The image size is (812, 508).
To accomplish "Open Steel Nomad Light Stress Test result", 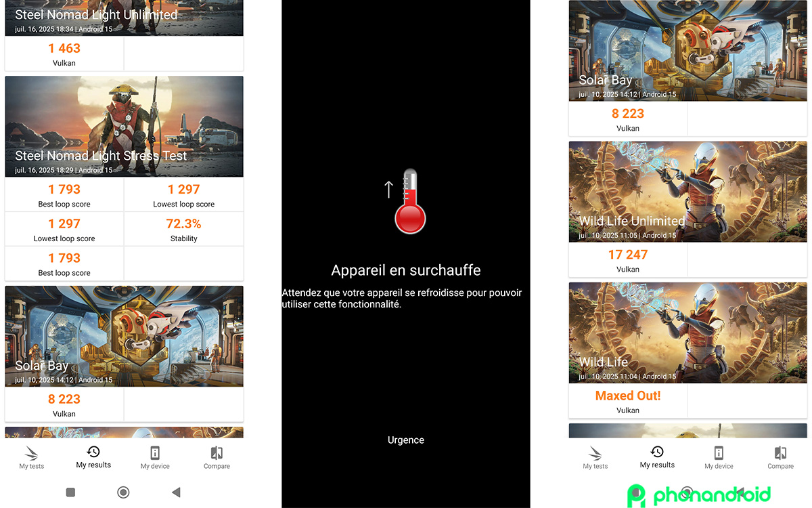I will [x=124, y=127].
